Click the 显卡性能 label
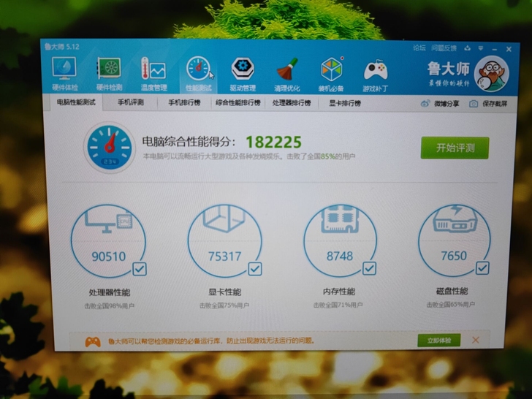The image size is (532, 399). tap(224, 292)
